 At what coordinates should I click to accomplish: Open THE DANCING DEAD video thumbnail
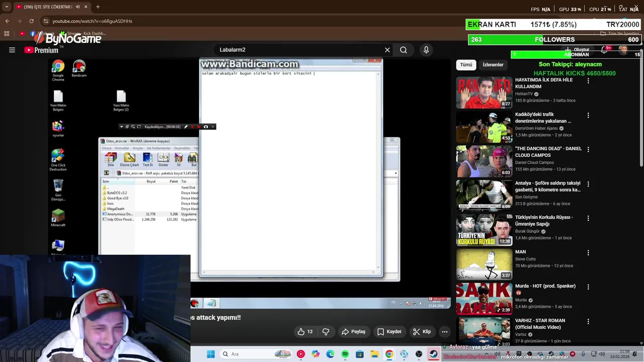tap(484, 161)
